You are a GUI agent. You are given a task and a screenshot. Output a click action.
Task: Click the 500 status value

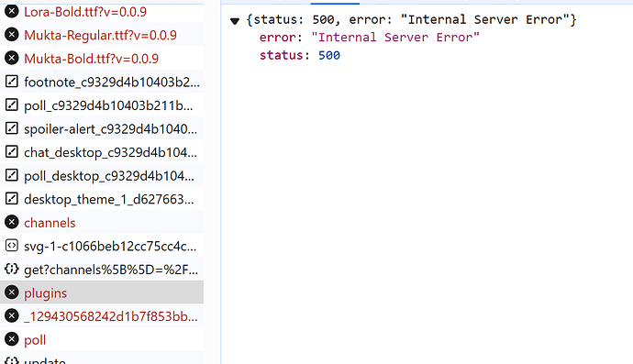(329, 55)
